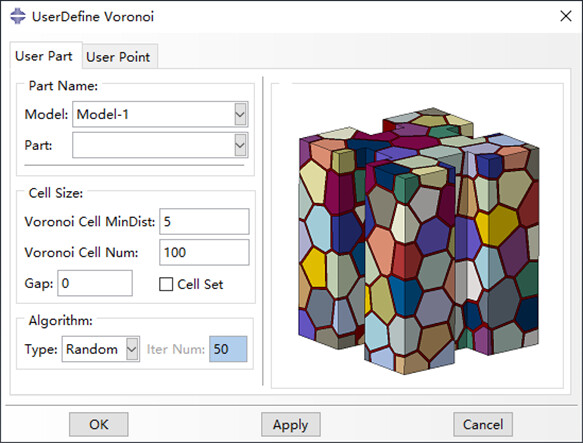Open the Model dropdown arrow
Viewport: 583px width, 443px height.
(240, 114)
